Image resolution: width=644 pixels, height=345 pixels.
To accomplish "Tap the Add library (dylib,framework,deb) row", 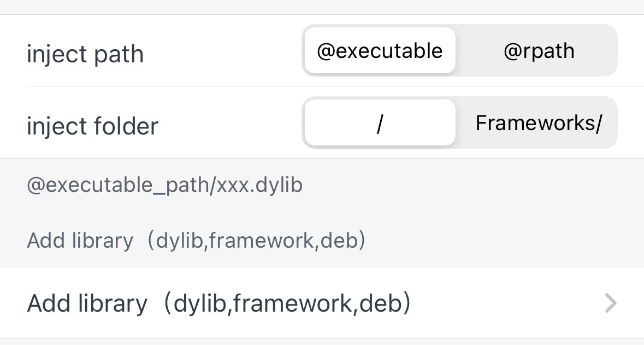I will pyautogui.click(x=218, y=303).
